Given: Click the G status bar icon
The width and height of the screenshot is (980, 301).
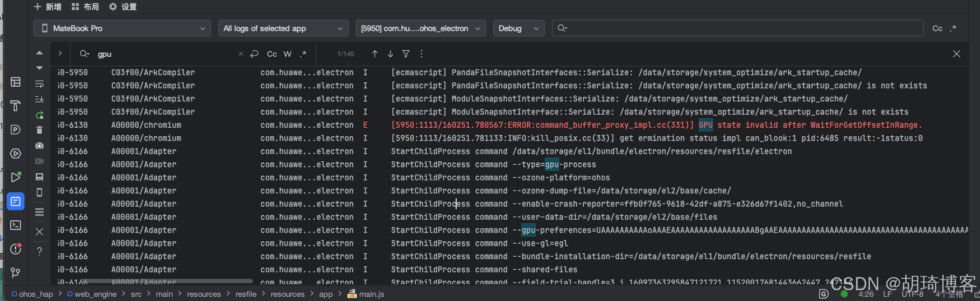Looking at the screenshot, I should pos(824,294).
